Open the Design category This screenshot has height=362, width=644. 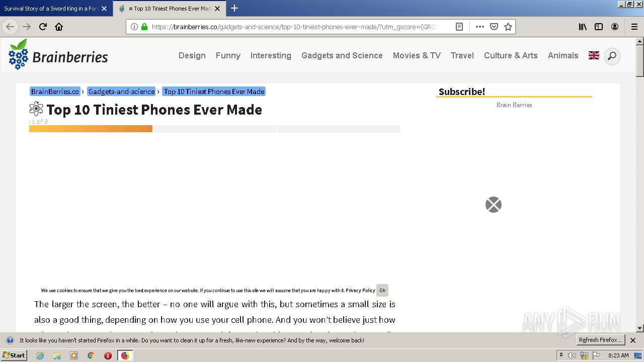(x=192, y=55)
